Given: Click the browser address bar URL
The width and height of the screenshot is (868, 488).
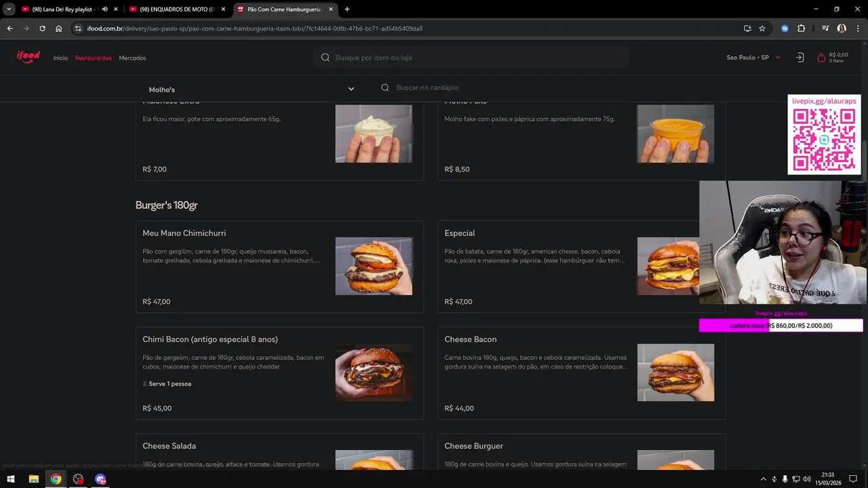Looking at the screenshot, I should pos(255,28).
